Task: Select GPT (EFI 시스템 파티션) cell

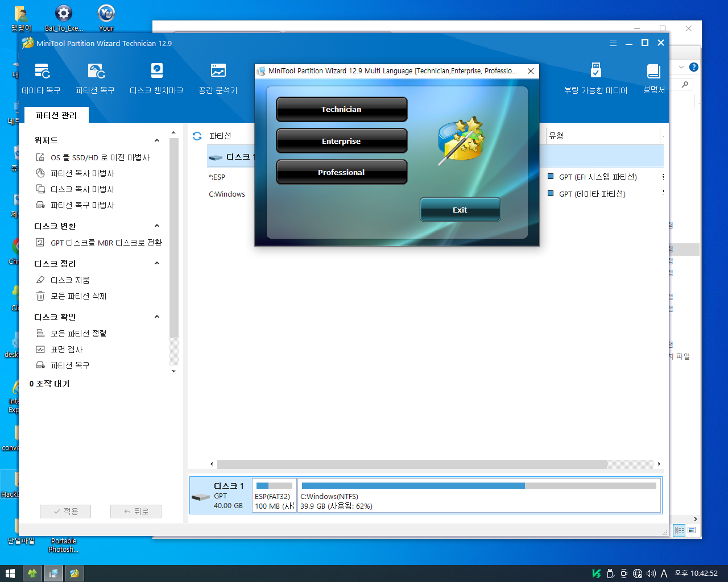Action: (597, 177)
